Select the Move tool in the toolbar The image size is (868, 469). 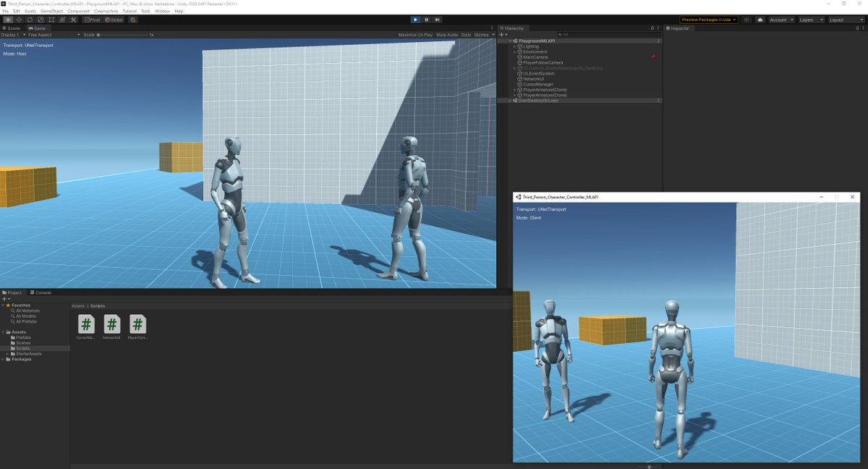[x=19, y=20]
